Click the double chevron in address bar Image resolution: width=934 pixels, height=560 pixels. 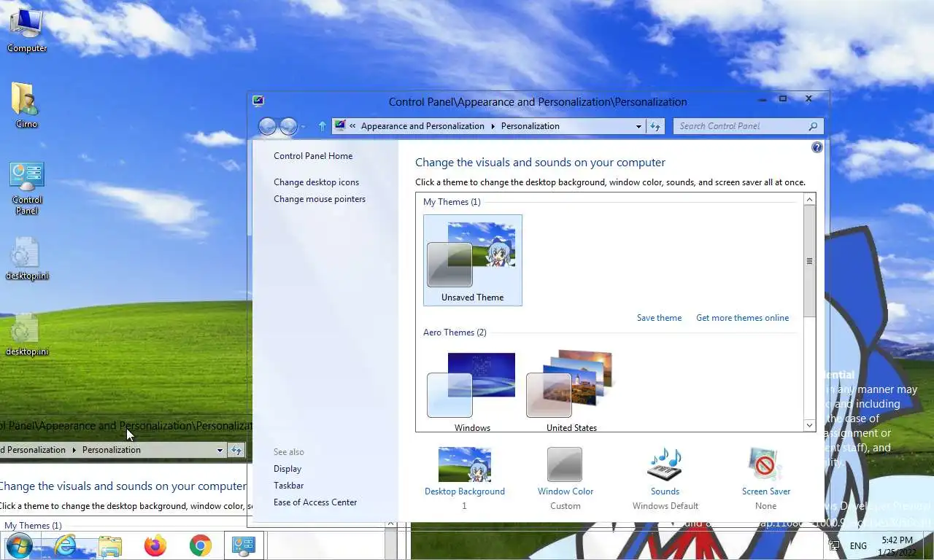click(353, 126)
